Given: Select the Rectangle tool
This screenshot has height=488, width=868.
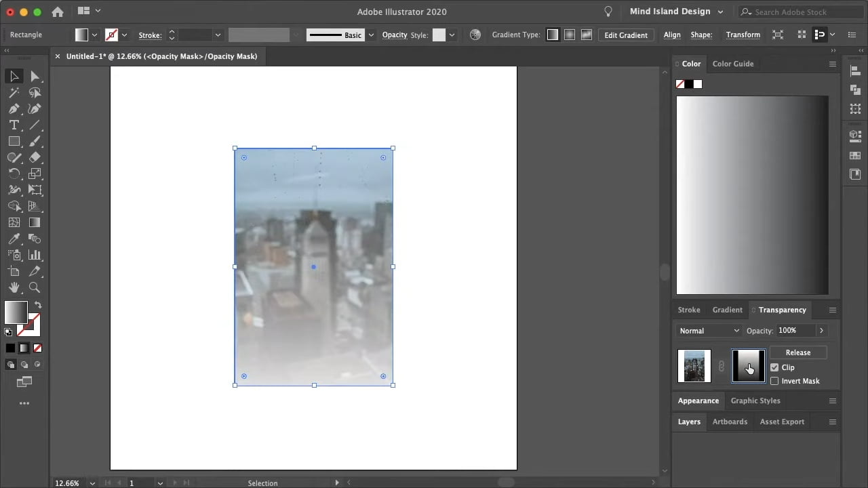Looking at the screenshot, I should pos(14,141).
